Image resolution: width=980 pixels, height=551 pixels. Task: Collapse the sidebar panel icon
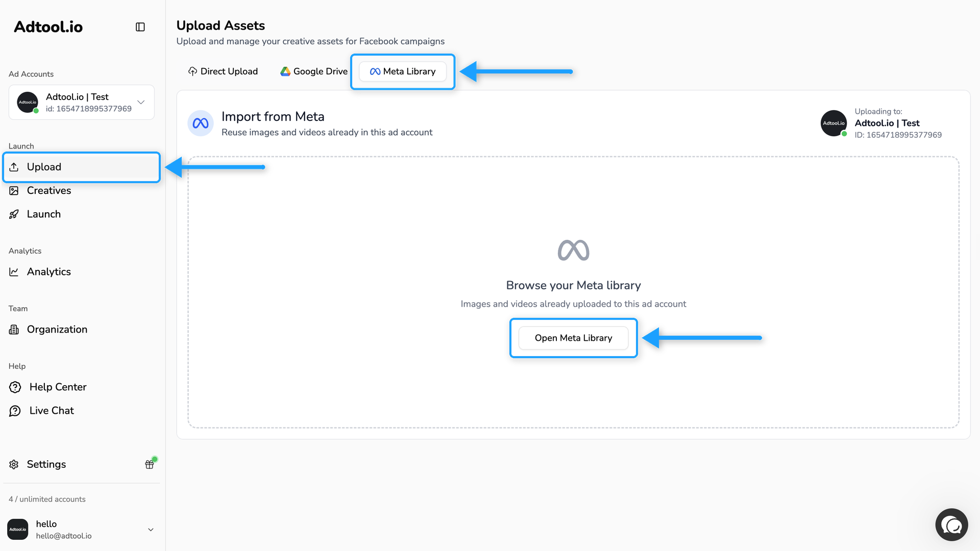point(140,27)
